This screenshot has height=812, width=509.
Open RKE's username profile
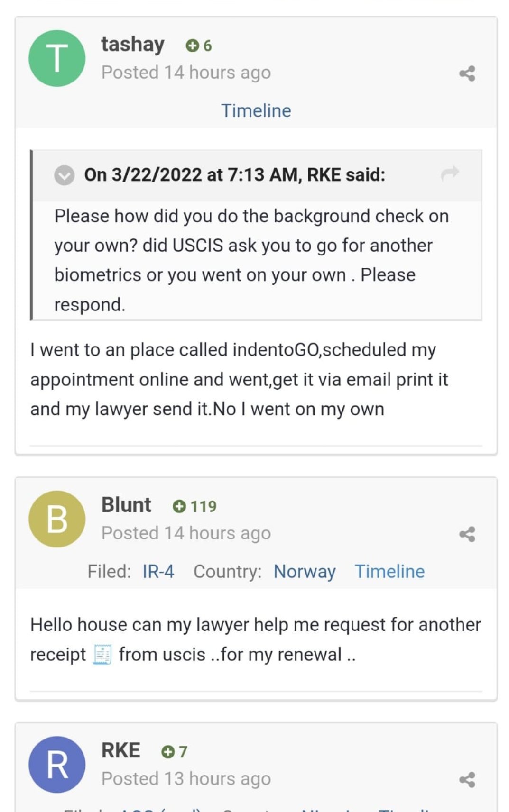click(x=120, y=750)
